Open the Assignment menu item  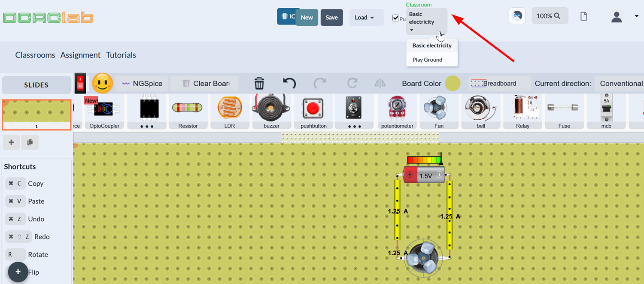coord(80,55)
